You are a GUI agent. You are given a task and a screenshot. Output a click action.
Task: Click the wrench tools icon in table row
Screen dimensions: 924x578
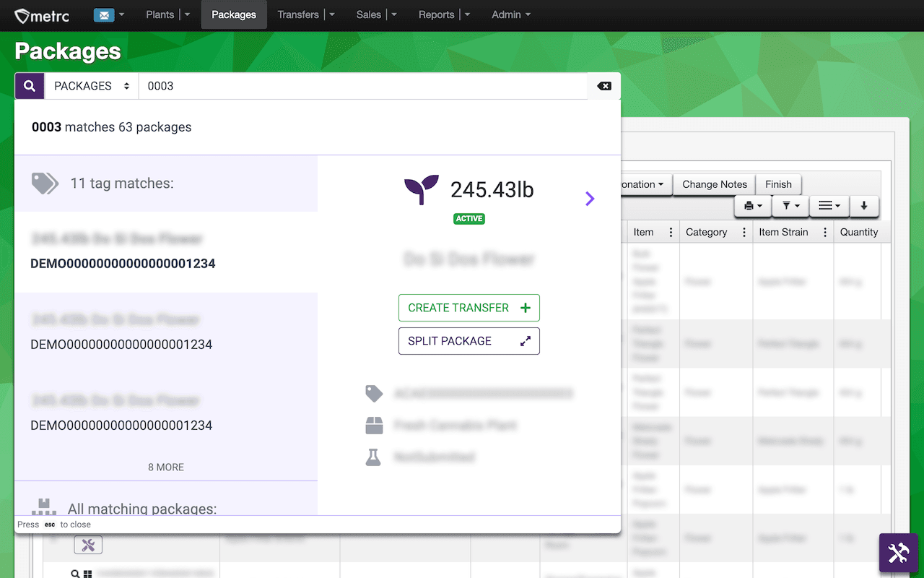(x=88, y=545)
